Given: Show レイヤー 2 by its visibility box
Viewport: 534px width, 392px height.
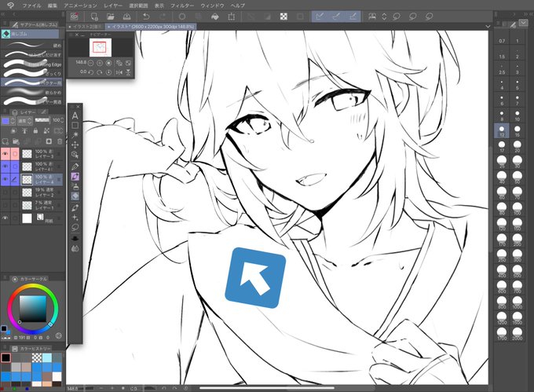Looking at the screenshot, I should [5, 192].
